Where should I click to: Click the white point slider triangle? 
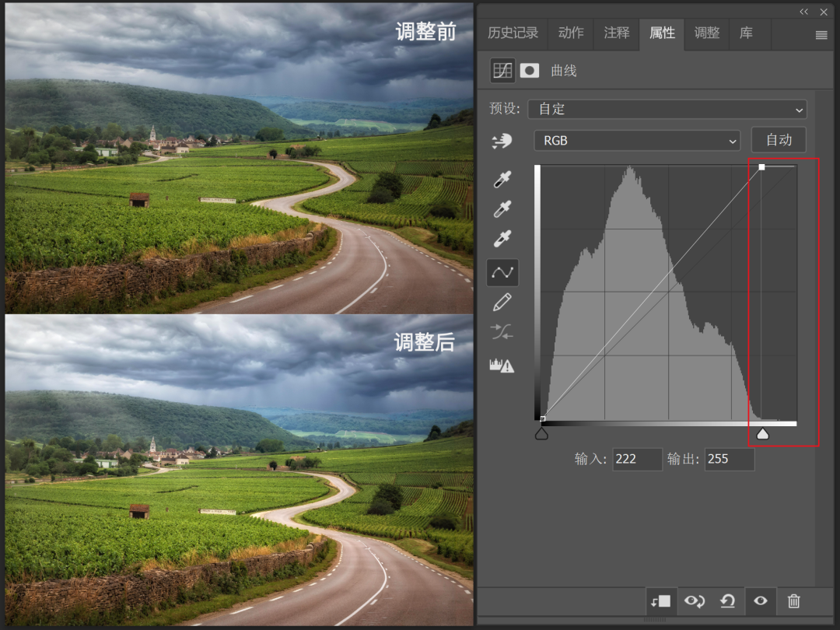tap(763, 433)
